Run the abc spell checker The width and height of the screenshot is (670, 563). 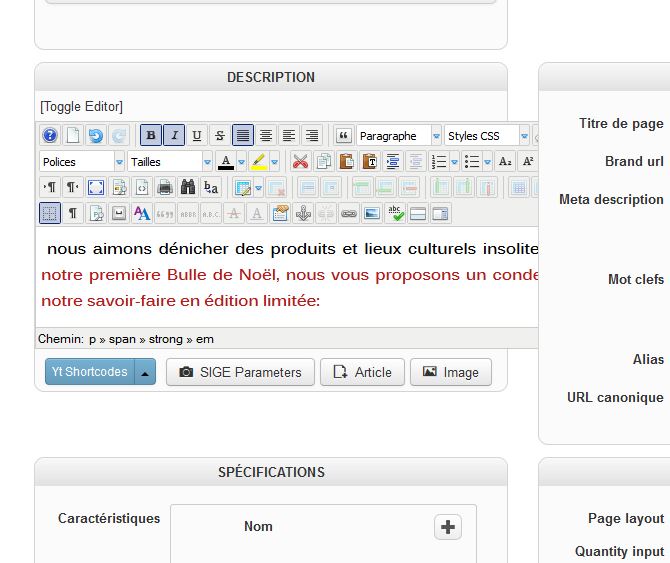pos(395,213)
